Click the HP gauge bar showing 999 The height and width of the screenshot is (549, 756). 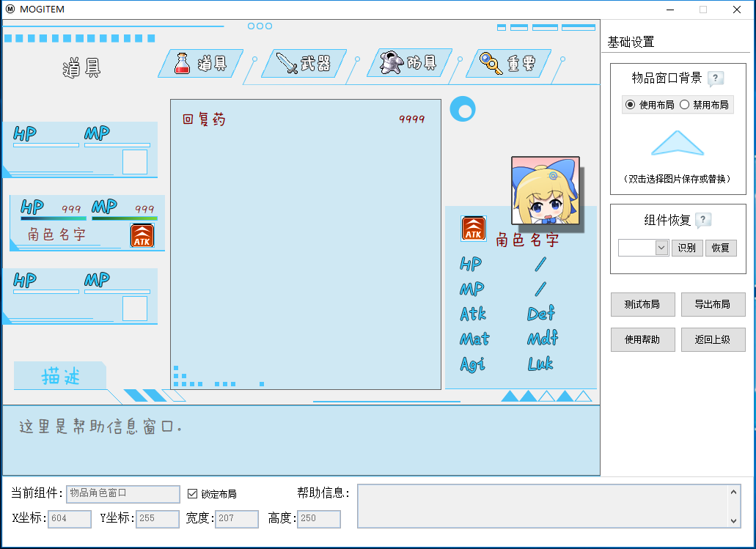[54, 218]
